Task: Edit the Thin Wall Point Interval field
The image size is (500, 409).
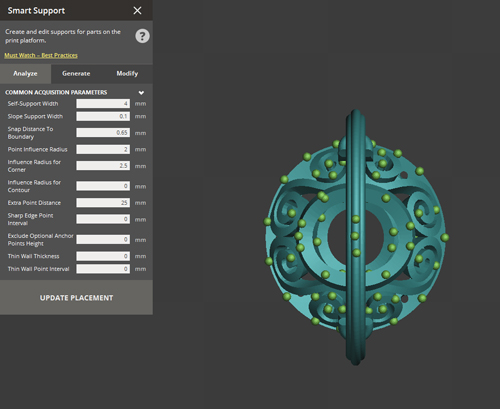Action: click(103, 269)
